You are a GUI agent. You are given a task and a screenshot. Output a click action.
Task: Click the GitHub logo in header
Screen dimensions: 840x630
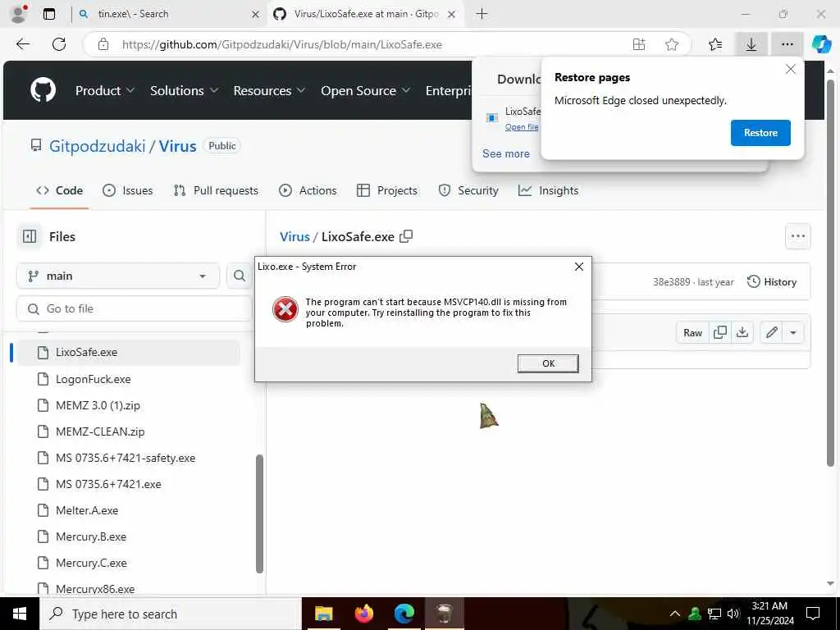[x=43, y=90]
